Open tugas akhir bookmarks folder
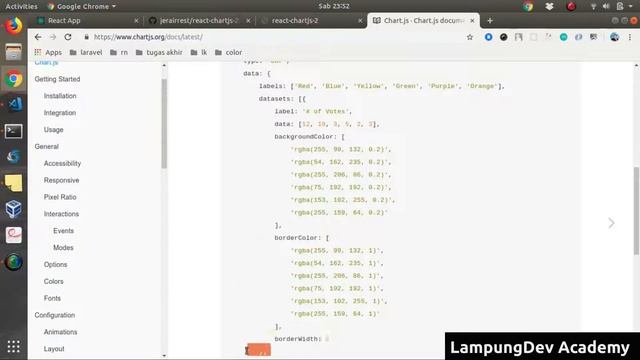This screenshot has width=640, height=360. click(159, 52)
